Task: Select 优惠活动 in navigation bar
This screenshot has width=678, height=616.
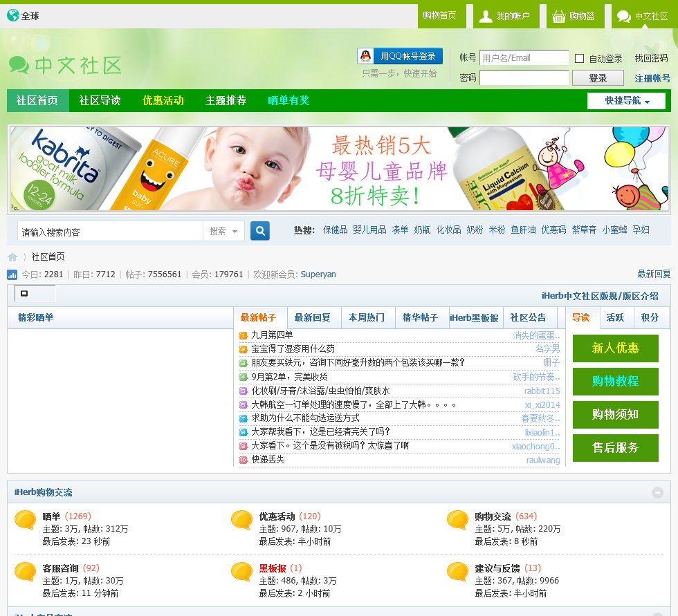Action: click(163, 101)
